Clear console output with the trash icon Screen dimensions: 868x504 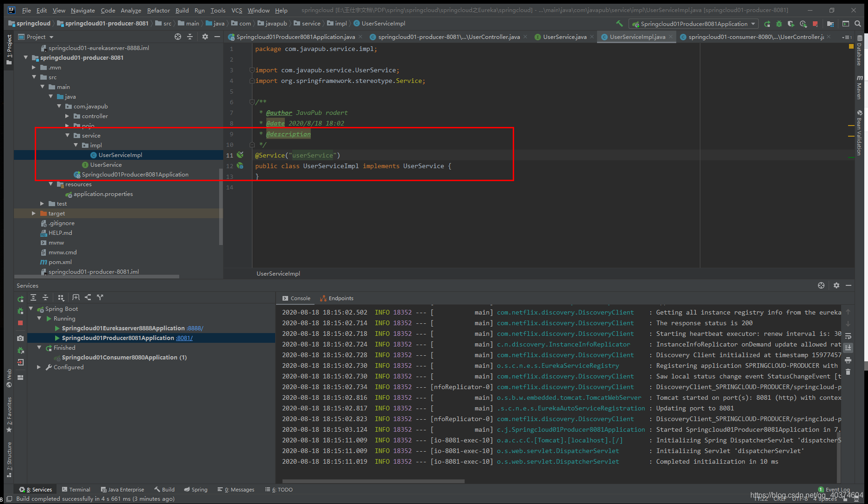coord(848,372)
